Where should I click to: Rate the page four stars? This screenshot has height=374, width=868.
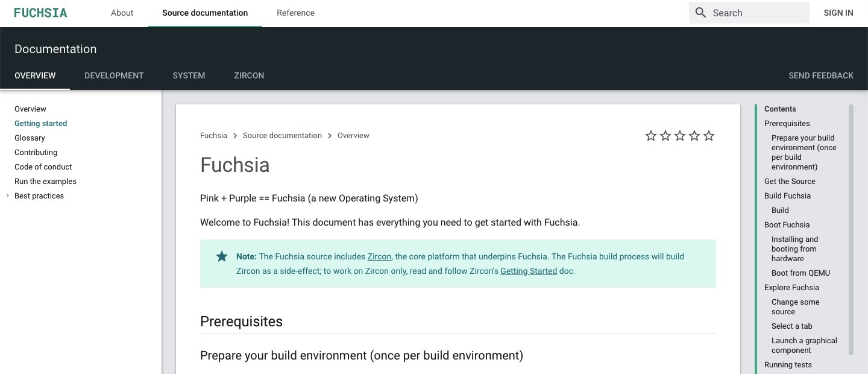[x=694, y=136]
